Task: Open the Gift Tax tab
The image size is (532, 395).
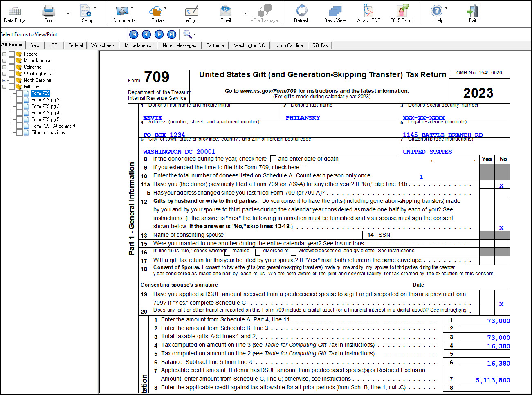Action: (x=320, y=45)
